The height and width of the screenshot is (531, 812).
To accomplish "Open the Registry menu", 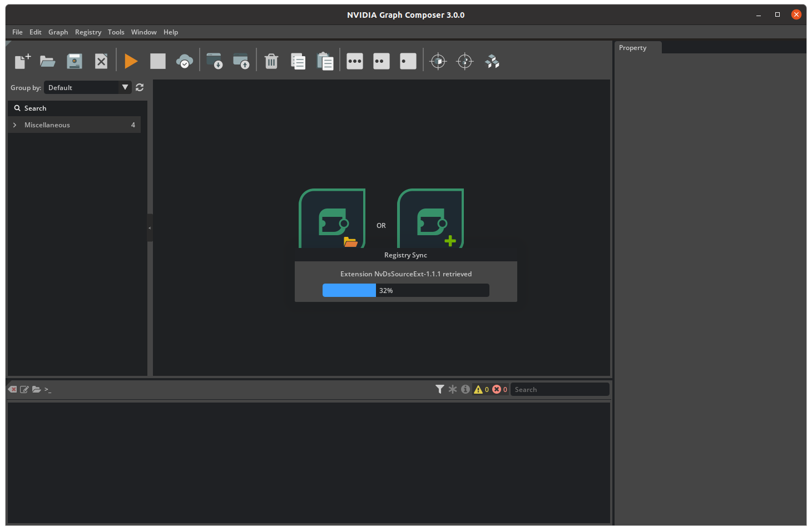I will point(88,32).
